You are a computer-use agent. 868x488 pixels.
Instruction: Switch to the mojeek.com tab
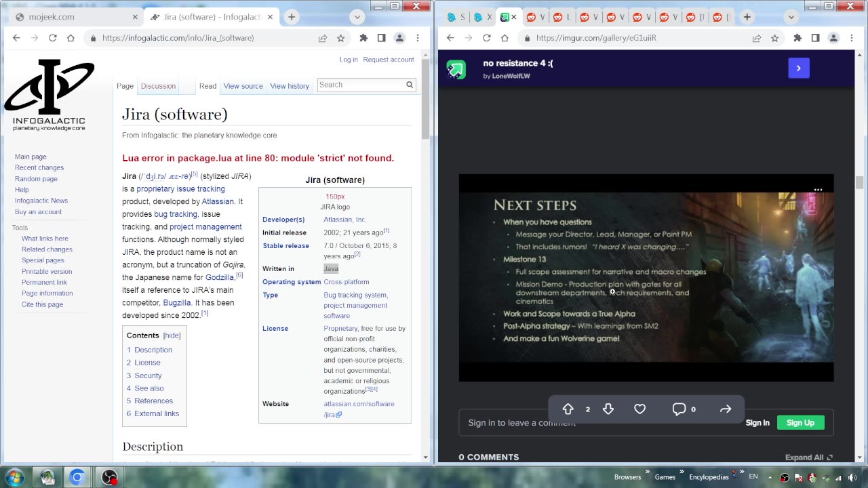coord(75,17)
